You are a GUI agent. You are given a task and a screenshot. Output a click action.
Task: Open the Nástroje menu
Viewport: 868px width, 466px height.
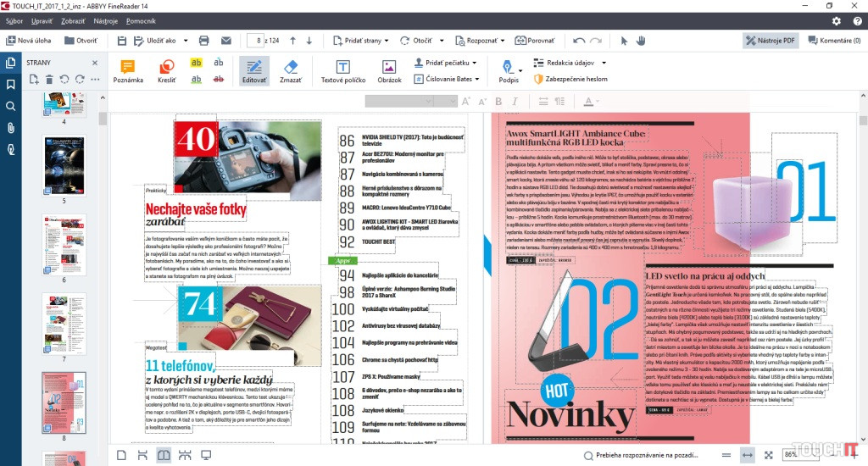(x=106, y=19)
